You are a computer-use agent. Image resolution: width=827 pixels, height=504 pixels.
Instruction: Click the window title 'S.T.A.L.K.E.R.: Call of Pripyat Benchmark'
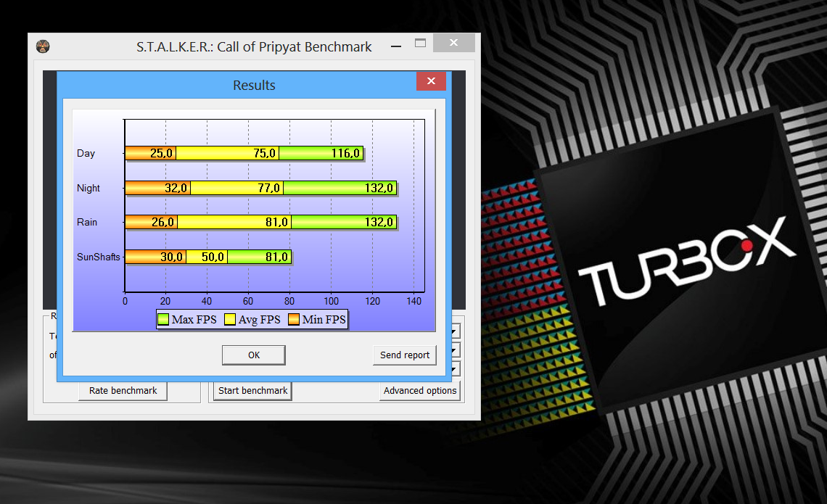coord(254,47)
